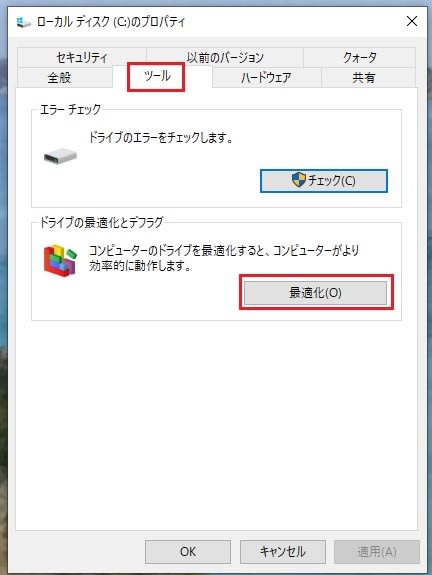Open the 以前のバージョン tab
Screen dimensions: 432x575
point(225,57)
